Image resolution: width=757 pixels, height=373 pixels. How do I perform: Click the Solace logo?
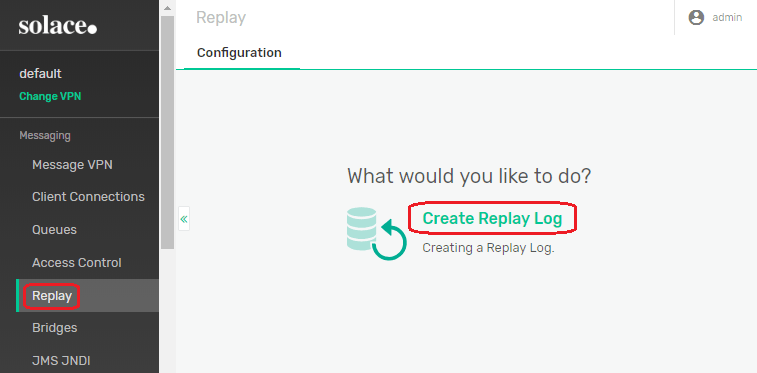click(57, 26)
